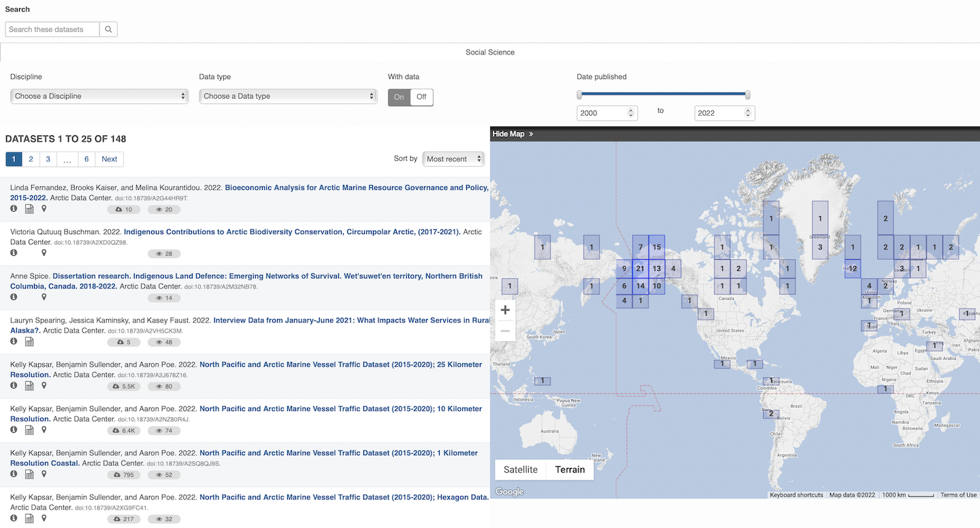Image resolution: width=980 pixels, height=528 pixels.
Task: Click the download count badge showing 5.5K
Action: tap(124, 386)
